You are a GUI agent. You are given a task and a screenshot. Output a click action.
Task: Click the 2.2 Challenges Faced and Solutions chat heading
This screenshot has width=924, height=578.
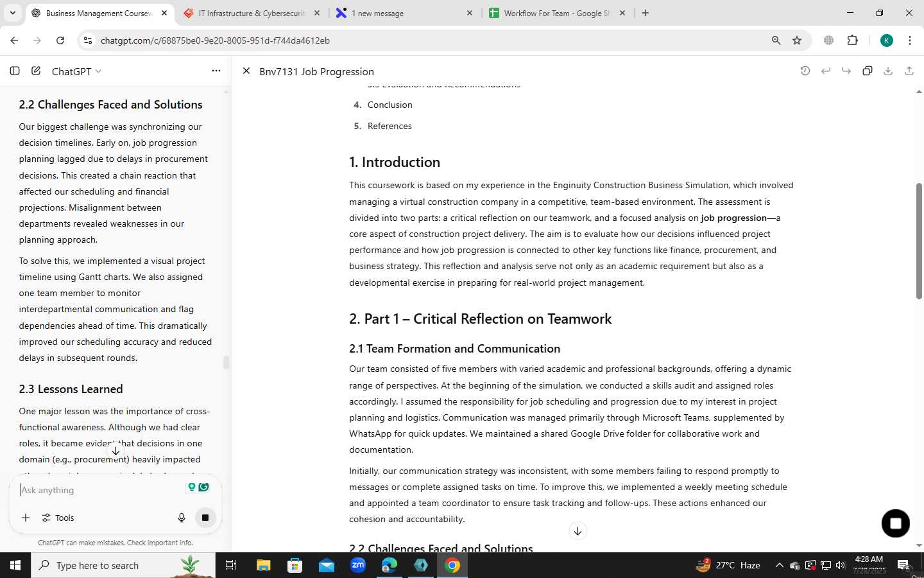click(110, 105)
